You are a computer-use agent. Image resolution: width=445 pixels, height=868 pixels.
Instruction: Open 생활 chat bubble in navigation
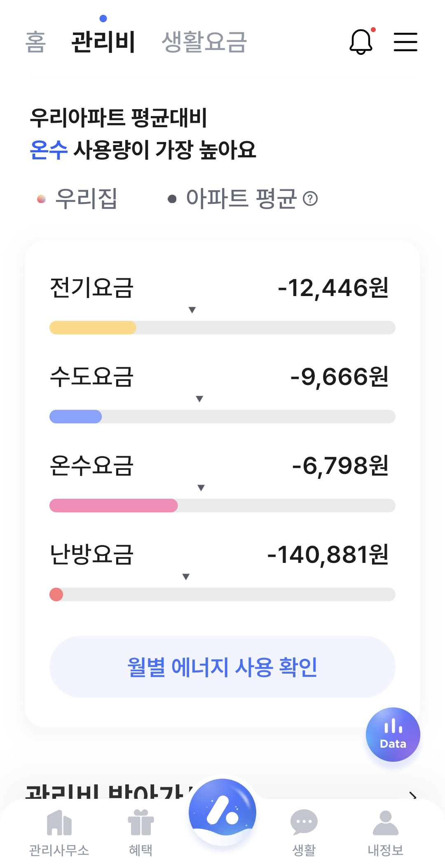point(304,833)
